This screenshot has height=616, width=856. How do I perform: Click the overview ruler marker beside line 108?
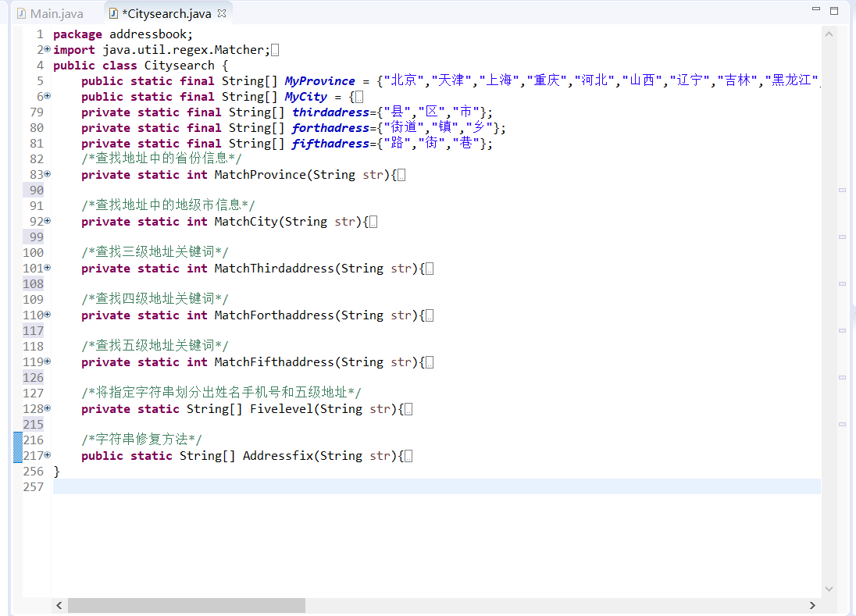(x=843, y=283)
